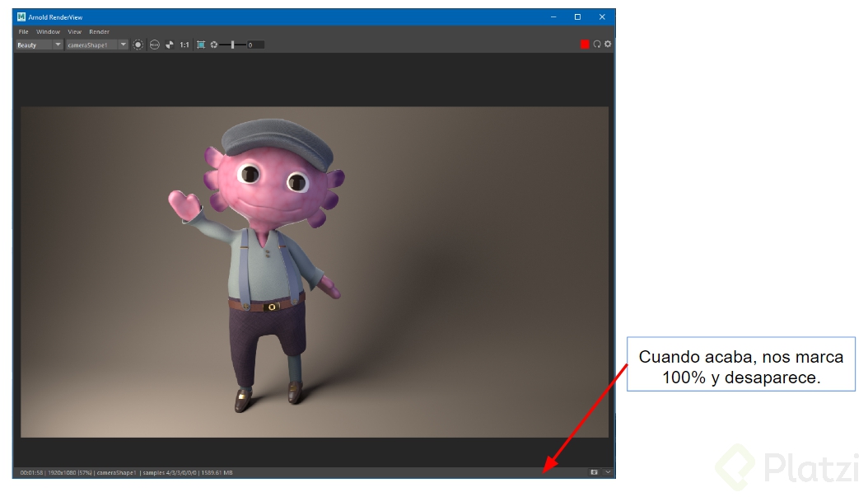Open the render settings gear icon
868x497 pixels.
tap(608, 45)
